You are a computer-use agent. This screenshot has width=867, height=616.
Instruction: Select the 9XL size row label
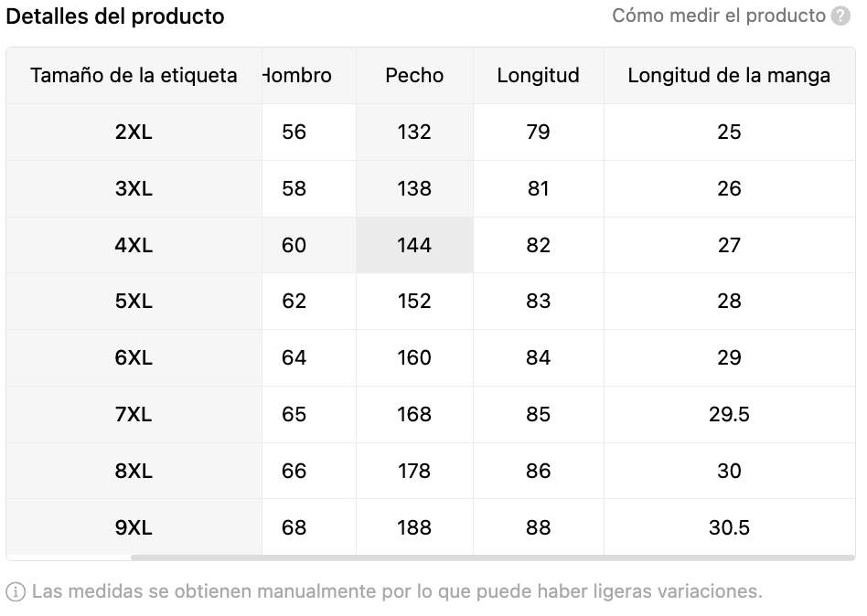coord(134,527)
